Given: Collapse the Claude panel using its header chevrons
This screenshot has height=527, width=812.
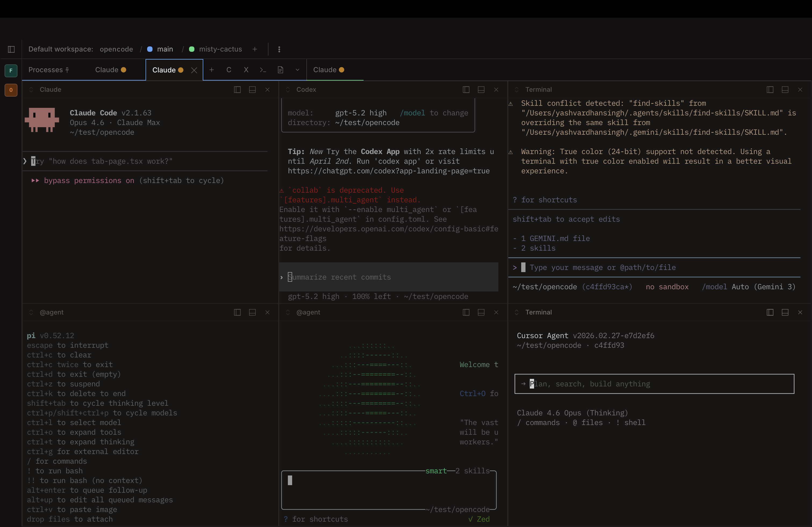Looking at the screenshot, I should 31,90.
